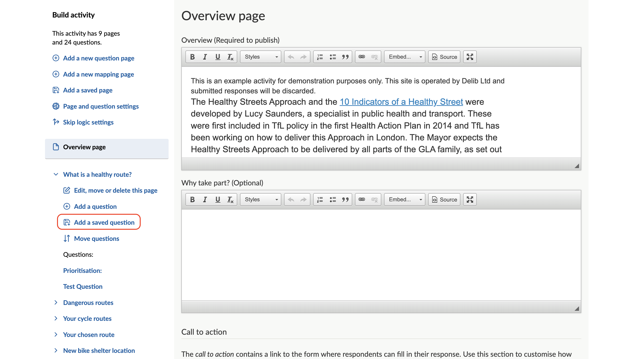
Task: Click Undo in the Overview editor toolbar
Action: click(291, 57)
